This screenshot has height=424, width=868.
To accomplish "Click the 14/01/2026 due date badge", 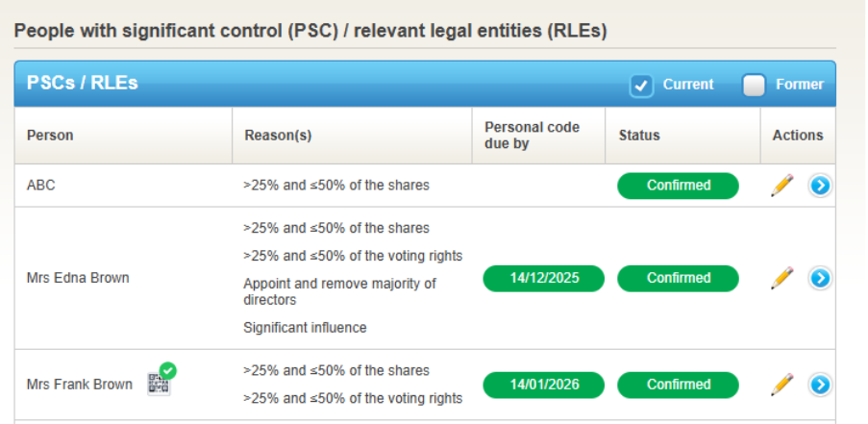I will click(544, 385).
